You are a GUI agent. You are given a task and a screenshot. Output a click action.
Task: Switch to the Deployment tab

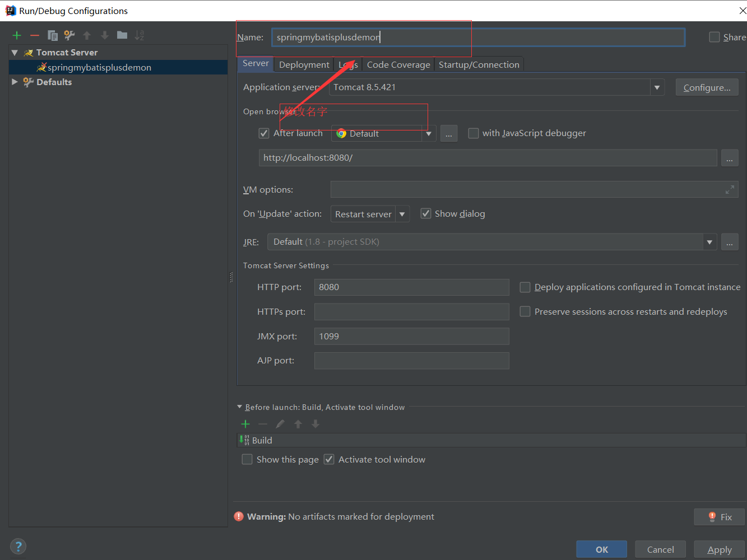(x=304, y=65)
